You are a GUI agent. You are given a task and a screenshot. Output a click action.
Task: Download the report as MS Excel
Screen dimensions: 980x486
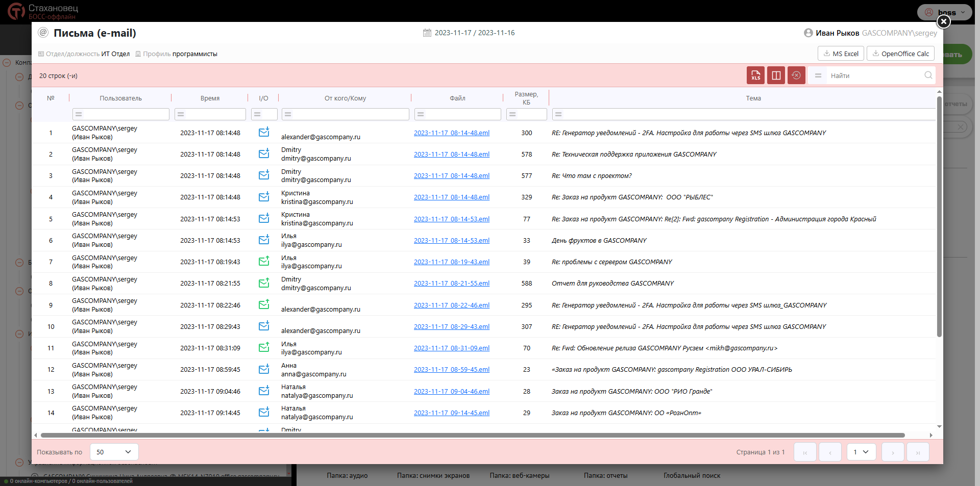tap(841, 54)
